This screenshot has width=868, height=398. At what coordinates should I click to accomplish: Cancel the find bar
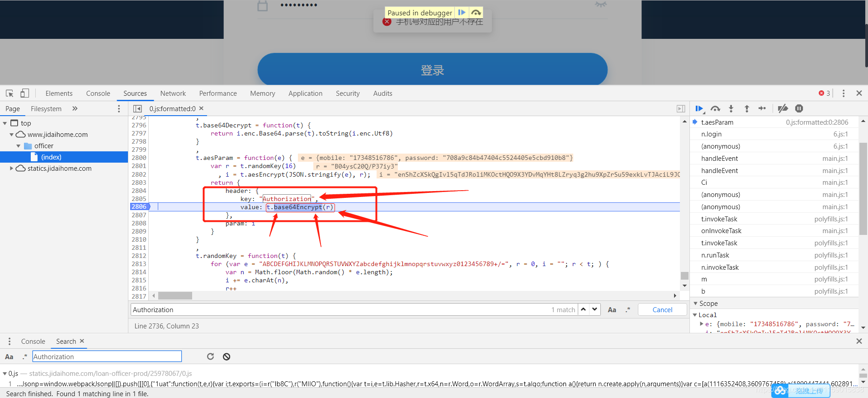point(662,309)
